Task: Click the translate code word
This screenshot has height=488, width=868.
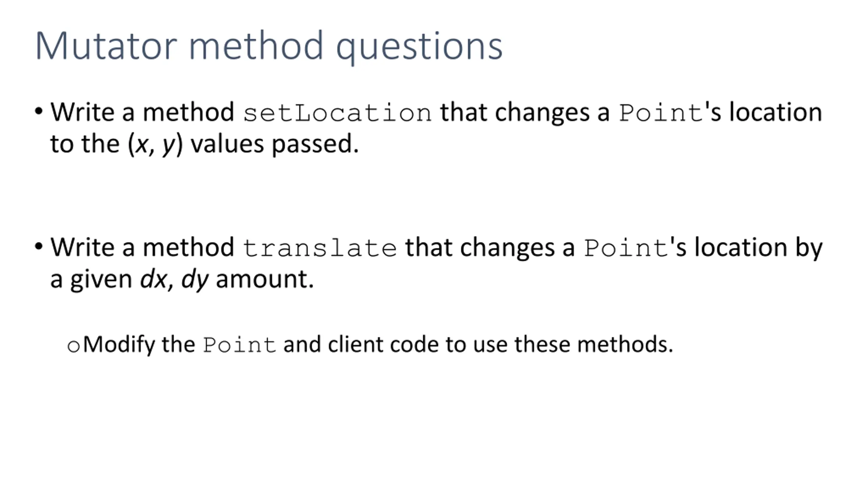Action: (x=320, y=248)
